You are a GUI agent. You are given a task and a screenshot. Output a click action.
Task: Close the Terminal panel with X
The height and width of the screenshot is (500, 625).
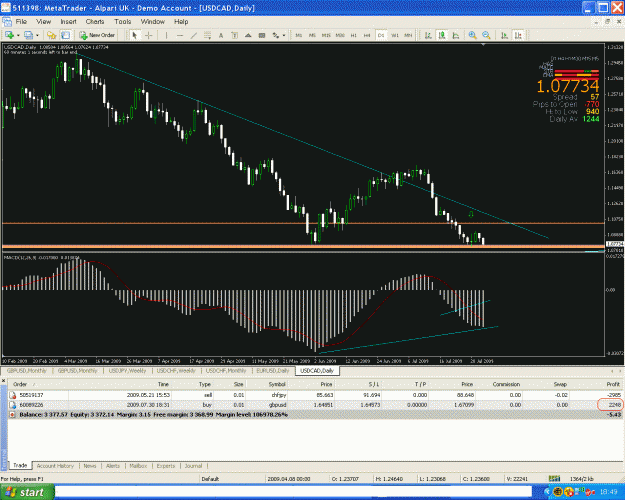tap(3, 382)
